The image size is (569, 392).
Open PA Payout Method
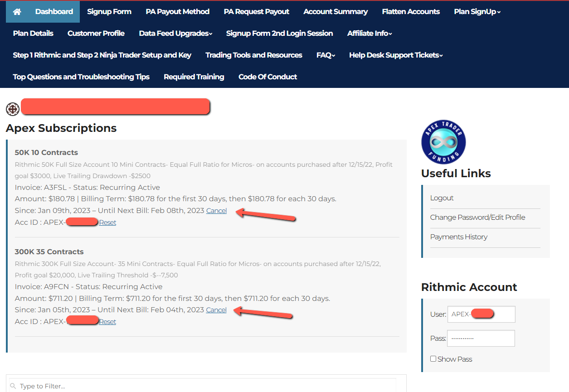(x=178, y=12)
